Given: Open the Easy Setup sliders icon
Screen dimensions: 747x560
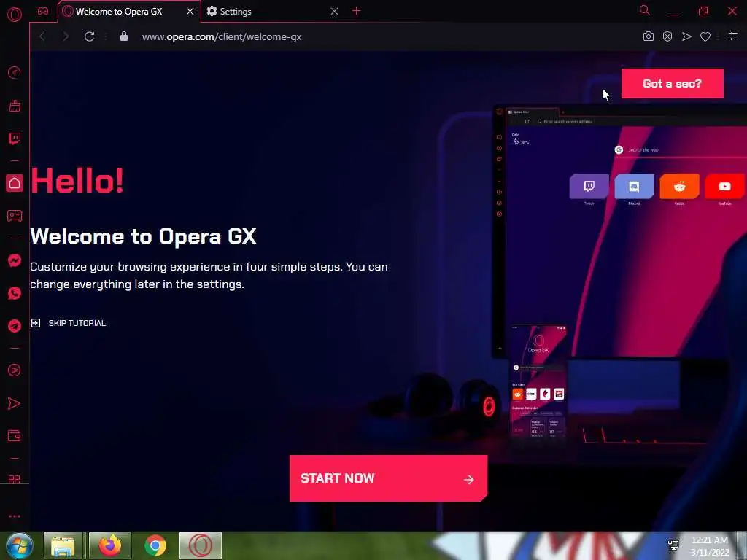Looking at the screenshot, I should coord(733,36).
